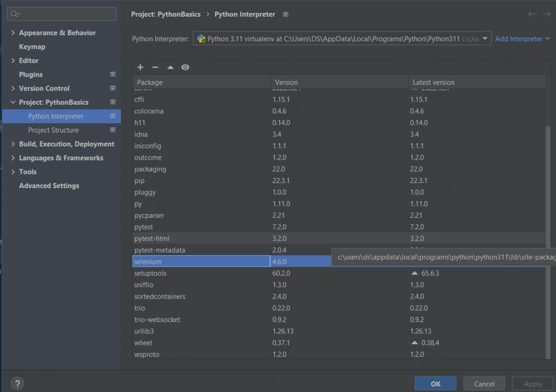The image size is (556, 392).
Task: Click the back navigation arrow
Action: [532, 14]
